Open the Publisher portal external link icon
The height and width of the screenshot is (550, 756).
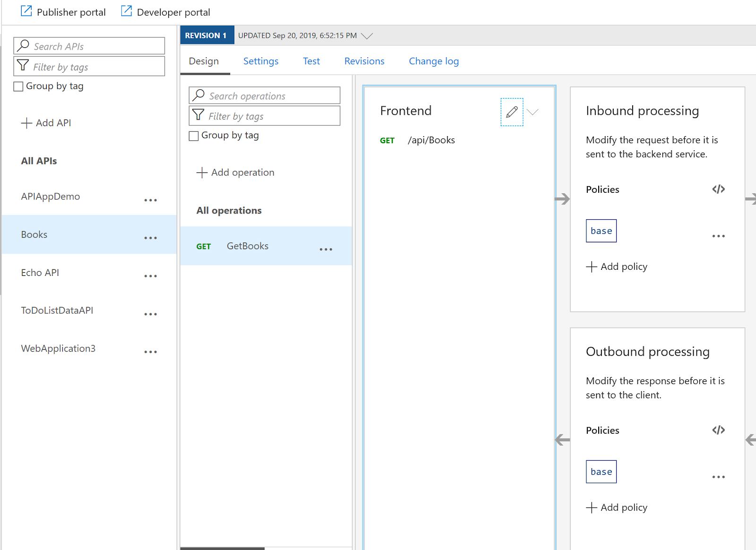[26, 10]
